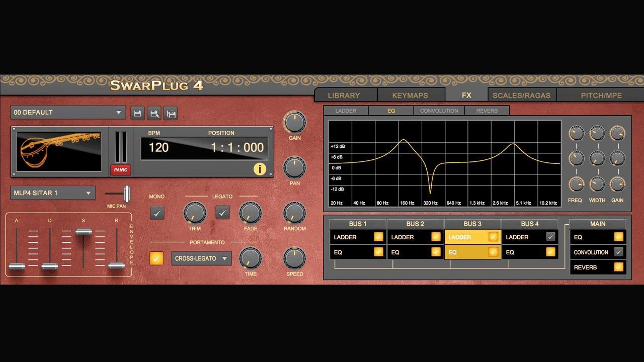Image resolution: width=644 pixels, height=362 pixels.
Task: Toggle the BUS 2 EQ checkbox
Action: coord(436,252)
